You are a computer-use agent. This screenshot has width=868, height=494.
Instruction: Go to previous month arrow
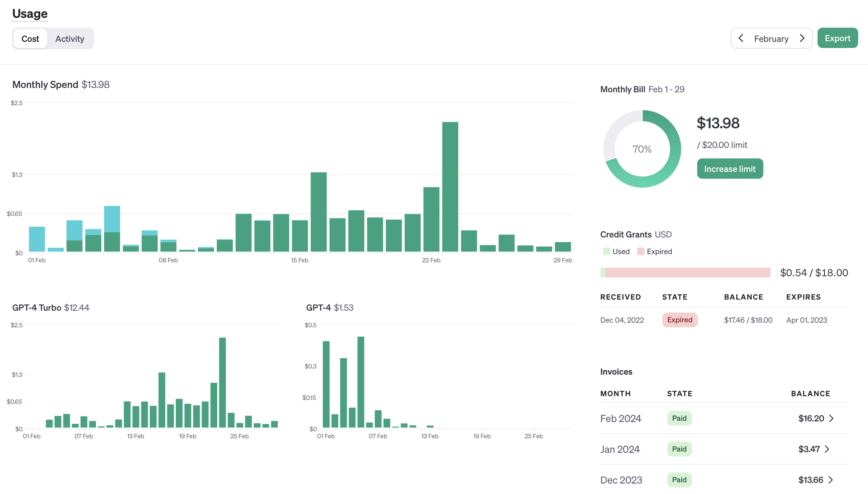point(741,38)
